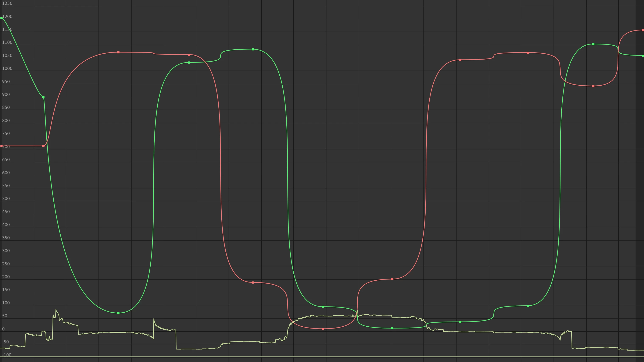Select green keyframe near 95 after steep drop
644x362 pixels.
[x=323, y=307]
